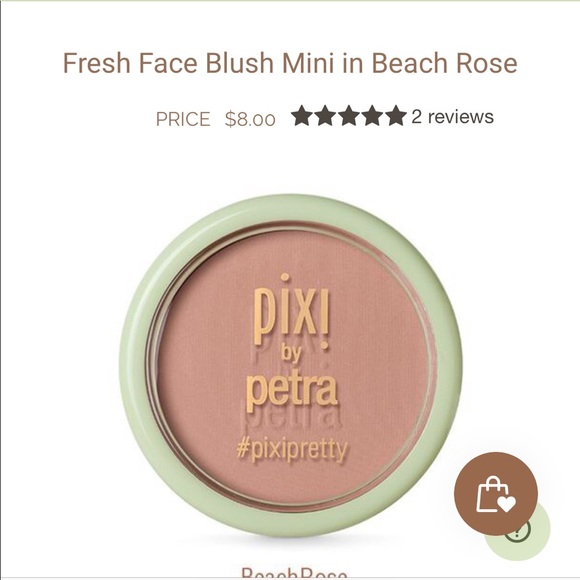Open the 2 reviews link
This screenshot has width=580, height=580.
click(x=452, y=117)
